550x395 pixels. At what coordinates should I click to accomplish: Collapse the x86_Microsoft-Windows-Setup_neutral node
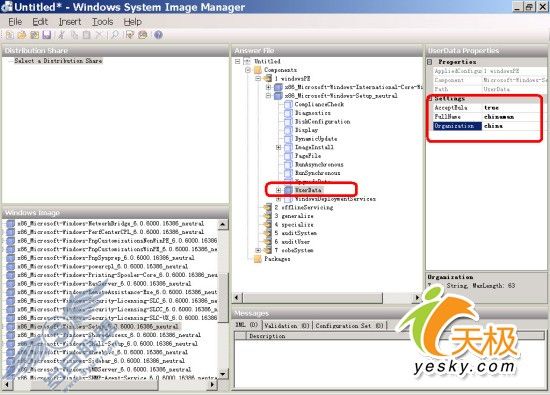pos(268,95)
